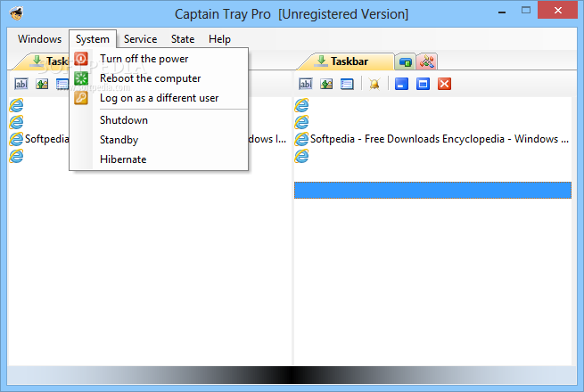Choose Reboot the computer
The height and width of the screenshot is (392, 584).
(x=159, y=78)
